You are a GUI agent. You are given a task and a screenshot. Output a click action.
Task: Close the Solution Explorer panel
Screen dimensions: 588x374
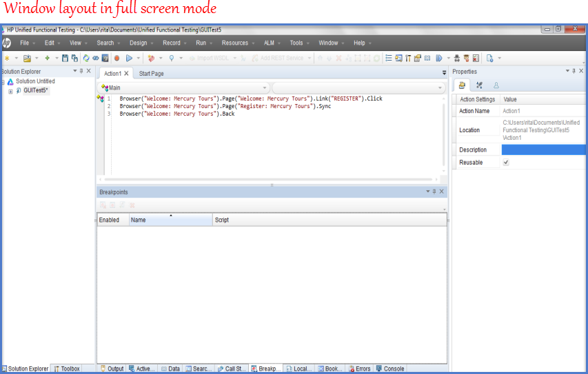pyautogui.click(x=88, y=71)
